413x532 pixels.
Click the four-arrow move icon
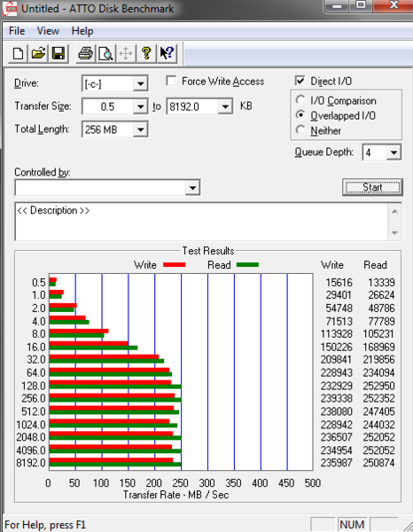click(x=126, y=53)
